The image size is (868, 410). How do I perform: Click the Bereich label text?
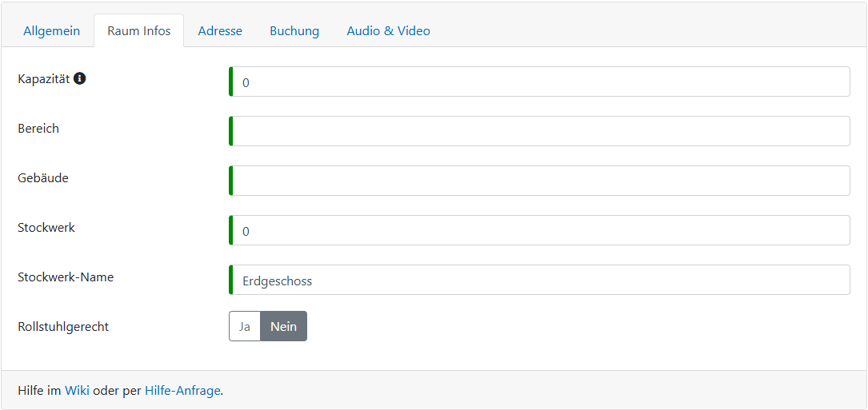coord(38,129)
